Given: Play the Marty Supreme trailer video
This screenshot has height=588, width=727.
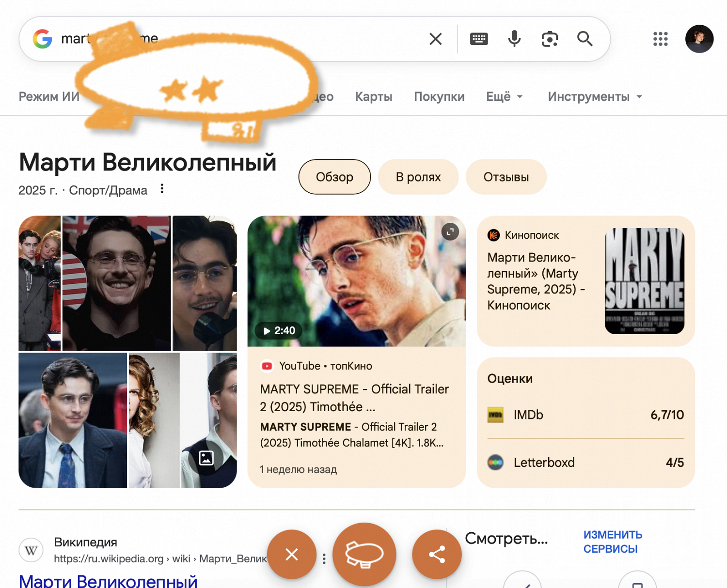Looking at the screenshot, I should coord(356,281).
